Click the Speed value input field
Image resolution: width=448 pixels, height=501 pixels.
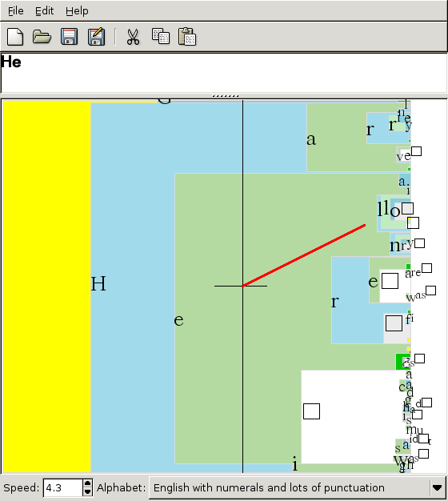pos(63,487)
